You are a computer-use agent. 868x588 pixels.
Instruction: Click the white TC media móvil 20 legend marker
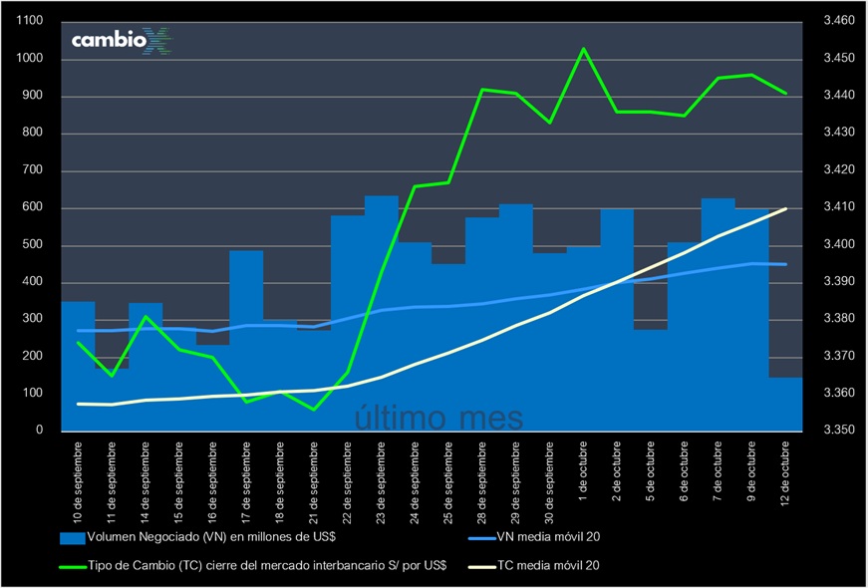coord(482,566)
